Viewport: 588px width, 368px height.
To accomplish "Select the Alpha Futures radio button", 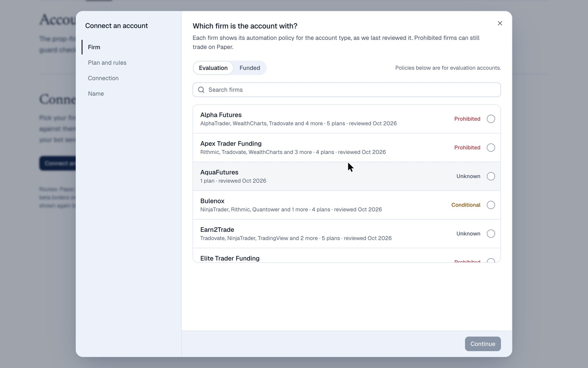I will point(491,119).
